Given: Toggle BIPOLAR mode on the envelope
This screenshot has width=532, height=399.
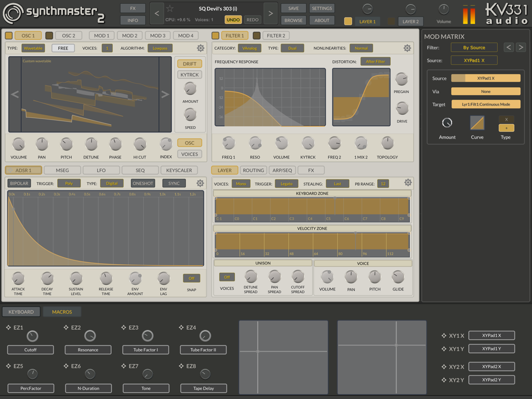Looking at the screenshot, I should coord(19,183).
